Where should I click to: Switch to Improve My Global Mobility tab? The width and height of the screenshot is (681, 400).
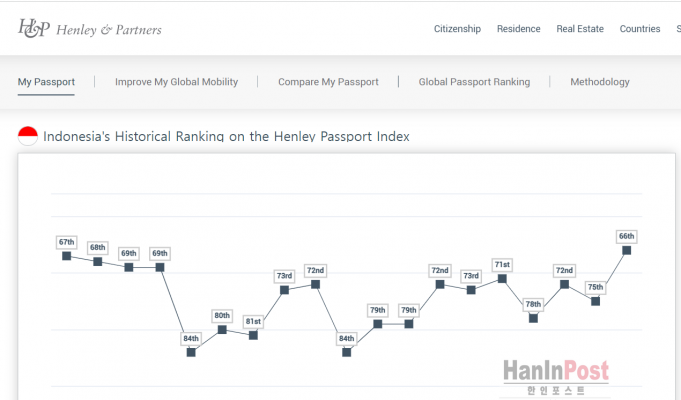pos(176,82)
